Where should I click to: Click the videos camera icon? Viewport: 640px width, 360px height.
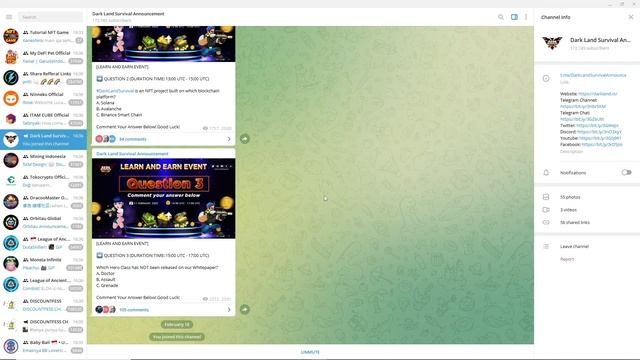pyautogui.click(x=546, y=210)
